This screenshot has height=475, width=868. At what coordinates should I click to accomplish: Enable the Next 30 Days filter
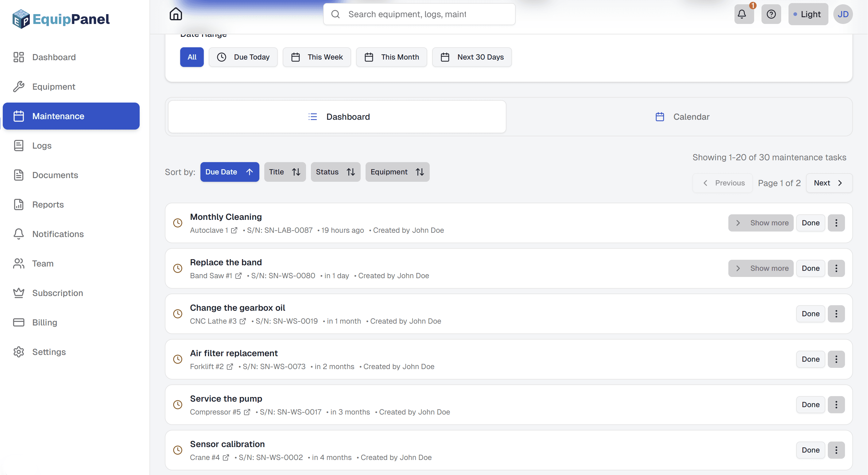tap(472, 57)
